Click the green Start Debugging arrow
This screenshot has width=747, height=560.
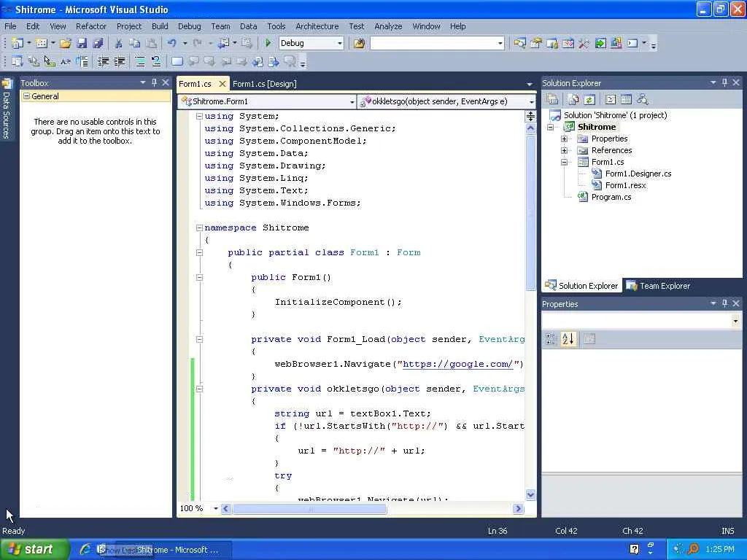[x=268, y=44]
